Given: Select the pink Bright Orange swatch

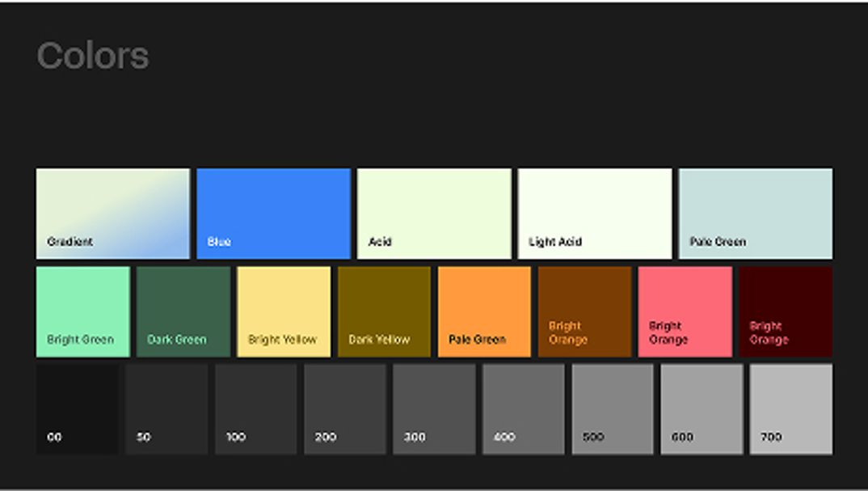Looking at the screenshot, I should coord(685,311).
